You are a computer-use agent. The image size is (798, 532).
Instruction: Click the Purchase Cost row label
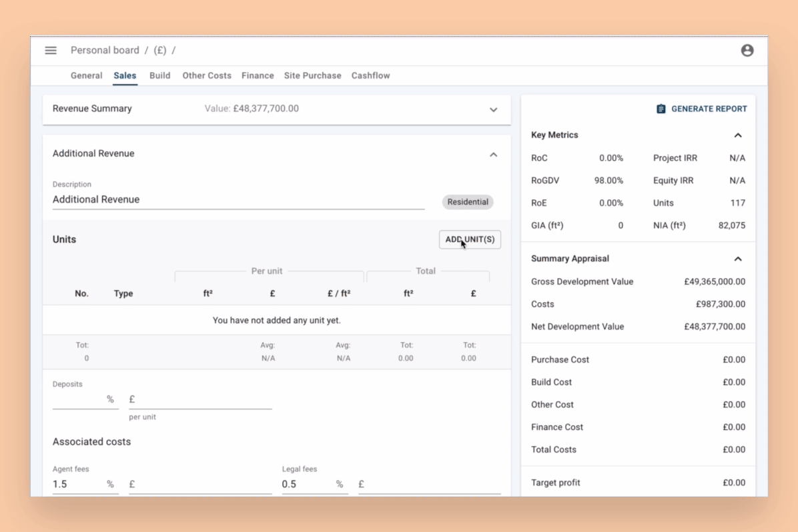tap(560, 359)
